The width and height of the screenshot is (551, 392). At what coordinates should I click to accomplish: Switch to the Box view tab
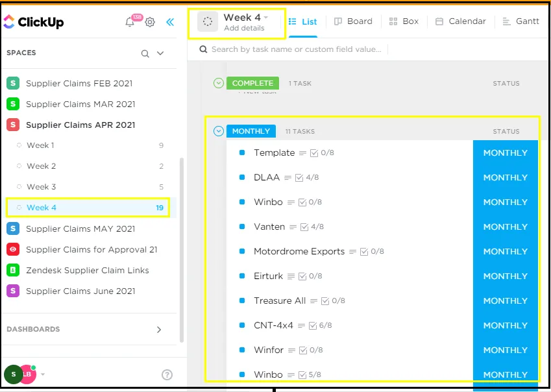click(x=404, y=21)
